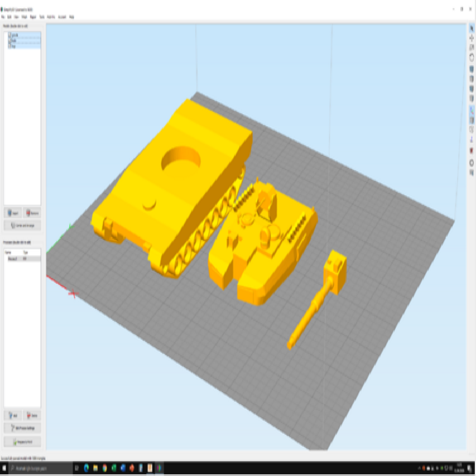
Task: Open the Mesh menu
Action: pos(24,17)
